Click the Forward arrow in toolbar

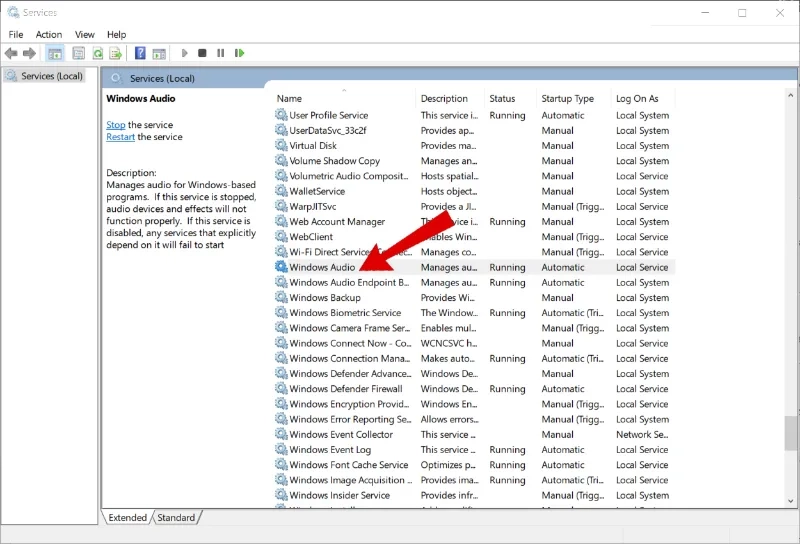29,53
